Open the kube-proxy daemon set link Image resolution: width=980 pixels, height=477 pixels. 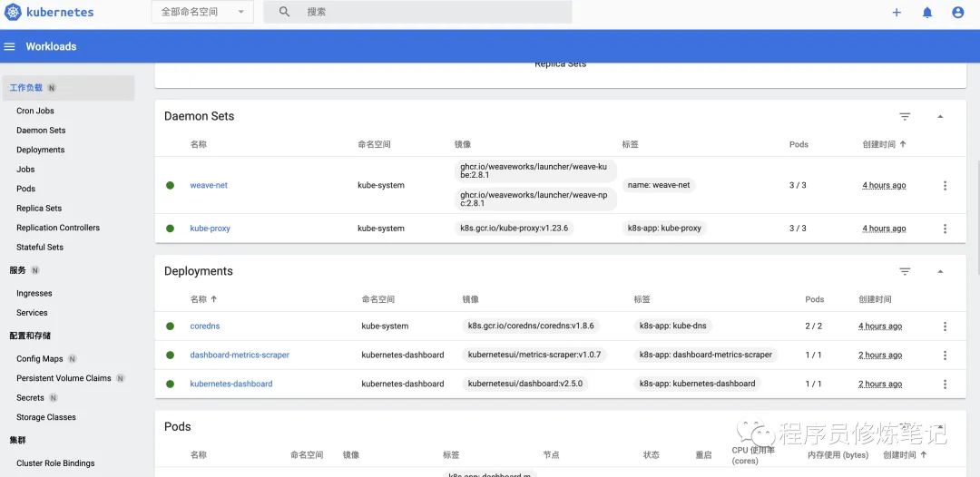210,229
